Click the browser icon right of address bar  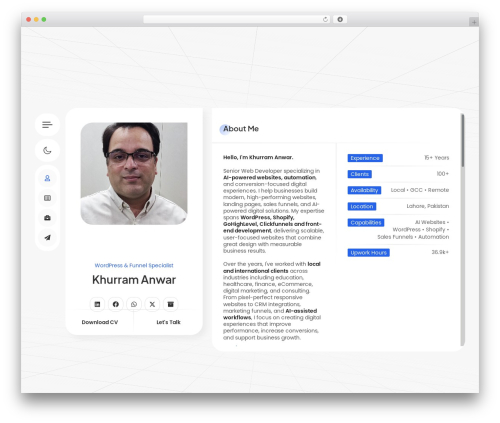point(340,19)
